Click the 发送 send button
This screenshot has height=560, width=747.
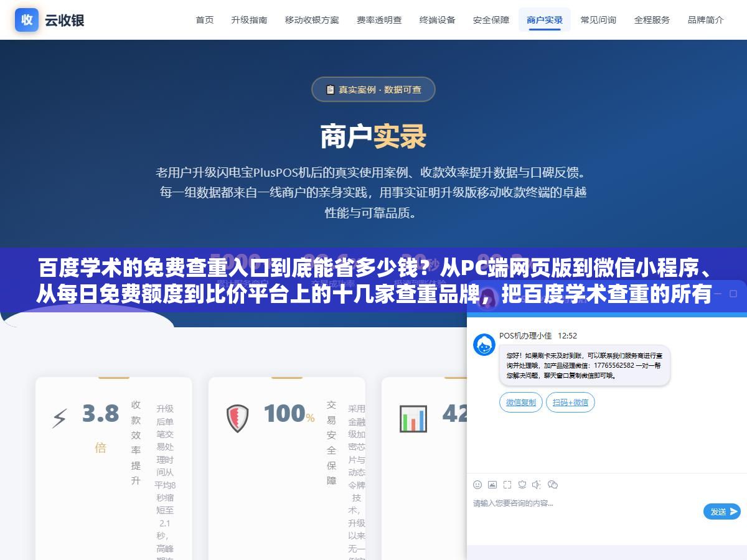[722, 511]
